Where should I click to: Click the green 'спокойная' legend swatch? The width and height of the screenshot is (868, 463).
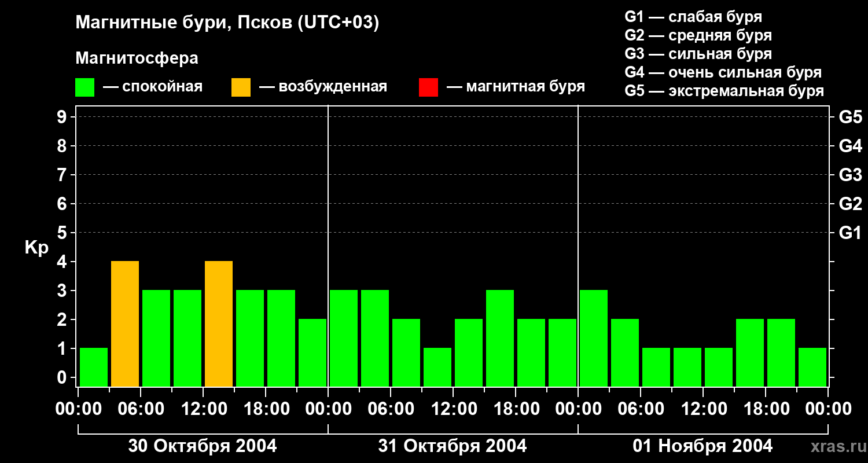84,87
